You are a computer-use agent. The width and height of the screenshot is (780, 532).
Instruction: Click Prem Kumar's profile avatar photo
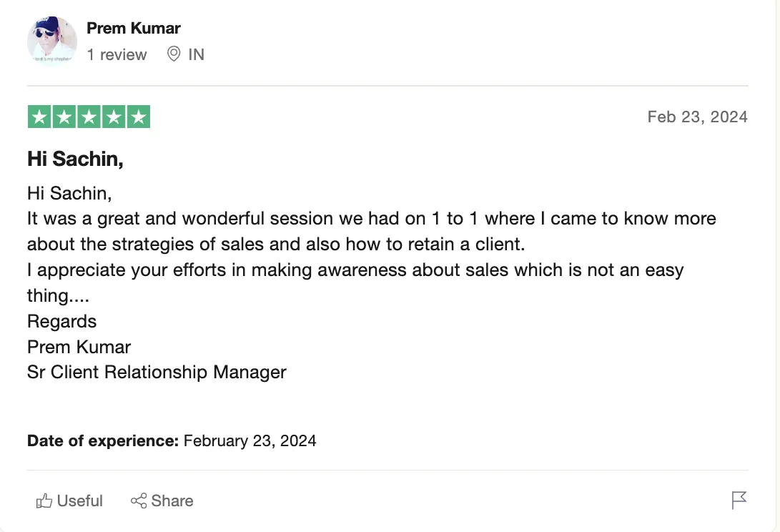click(x=52, y=41)
